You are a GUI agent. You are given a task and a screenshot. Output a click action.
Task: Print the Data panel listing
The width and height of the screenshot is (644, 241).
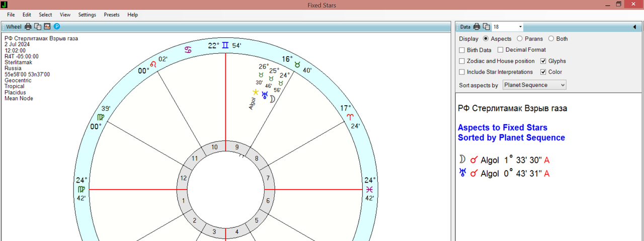tap(476, 27)
